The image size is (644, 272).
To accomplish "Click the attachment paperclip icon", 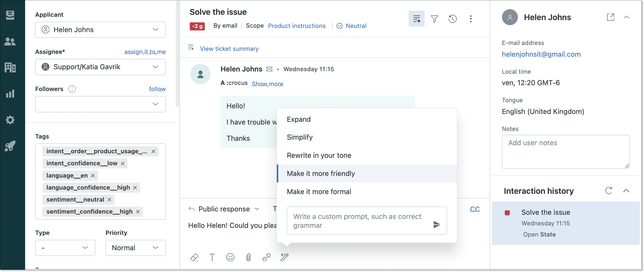I will pos(249,257).
